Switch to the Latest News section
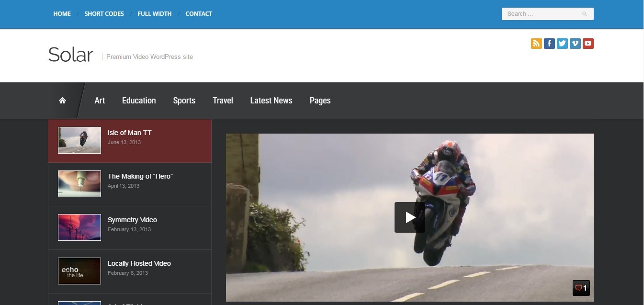 [x=271, y=101]
